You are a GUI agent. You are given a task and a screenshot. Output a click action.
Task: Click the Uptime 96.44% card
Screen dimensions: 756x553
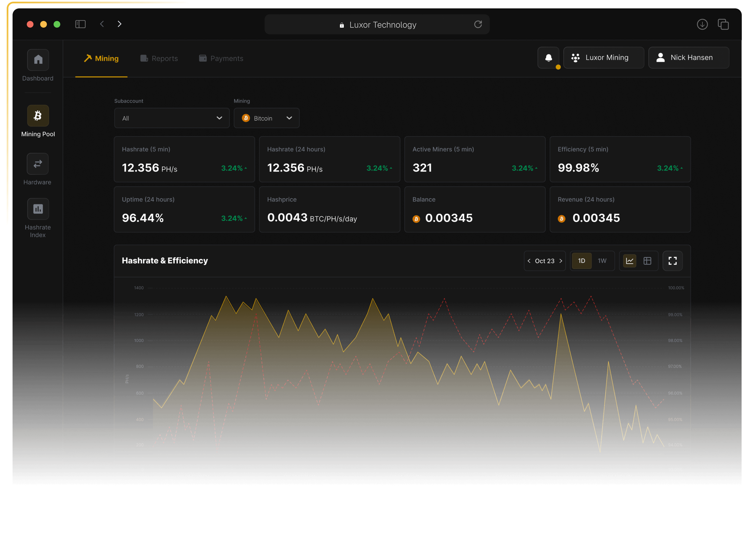click(x=184, y=209)
